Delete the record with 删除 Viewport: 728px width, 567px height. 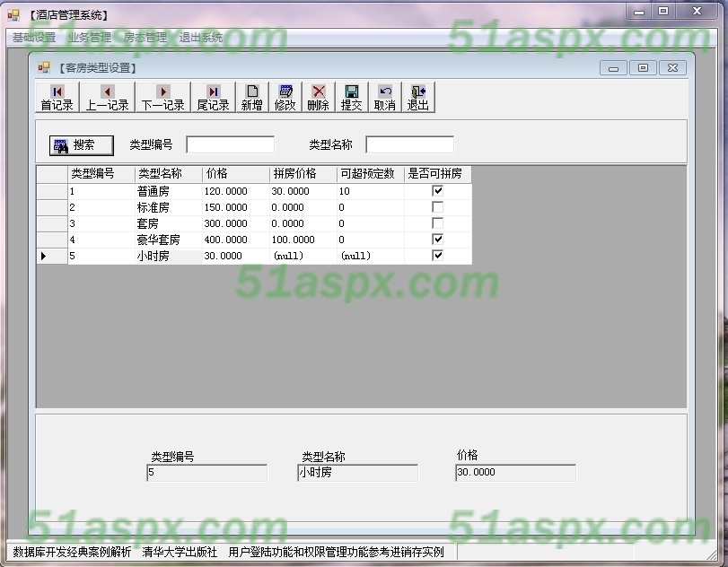(319, 97)
